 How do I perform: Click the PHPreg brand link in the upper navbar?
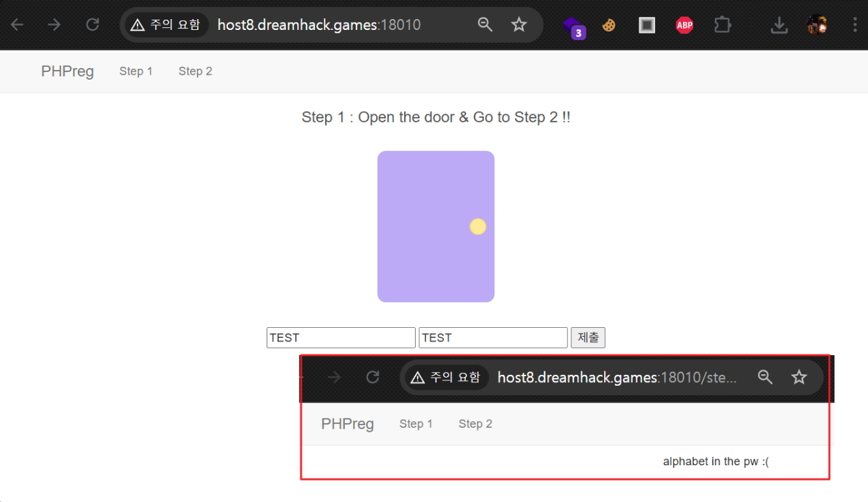[67, 71]
